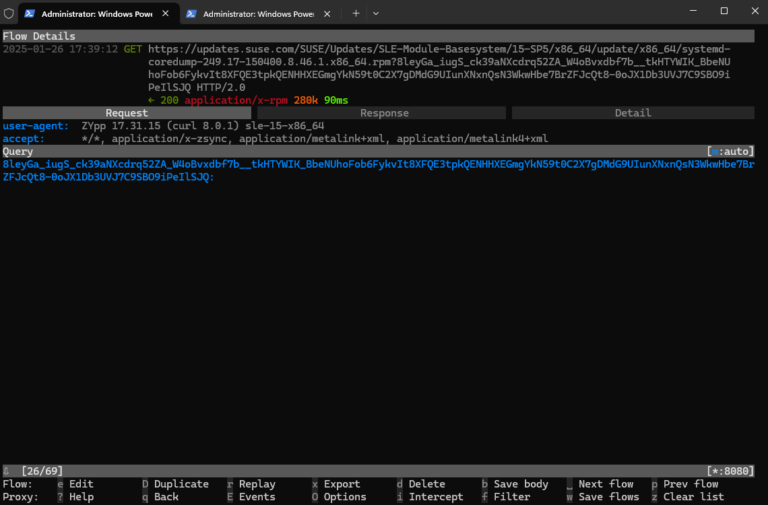This screenshot has height=505, width=768.
Task: Click the Save flows shortcut
Action: [x=603, y=497]
